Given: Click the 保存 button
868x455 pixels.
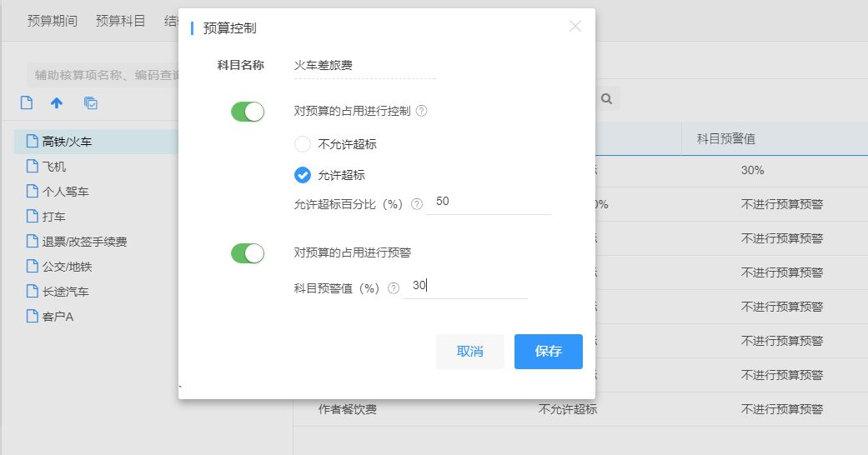Looking at the screenshot, I should 549,352.
